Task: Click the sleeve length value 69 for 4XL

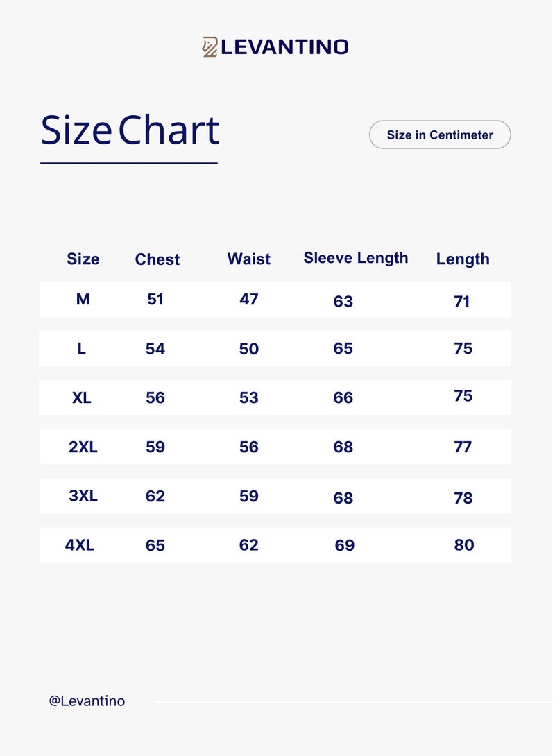Action: click(344, 546)
